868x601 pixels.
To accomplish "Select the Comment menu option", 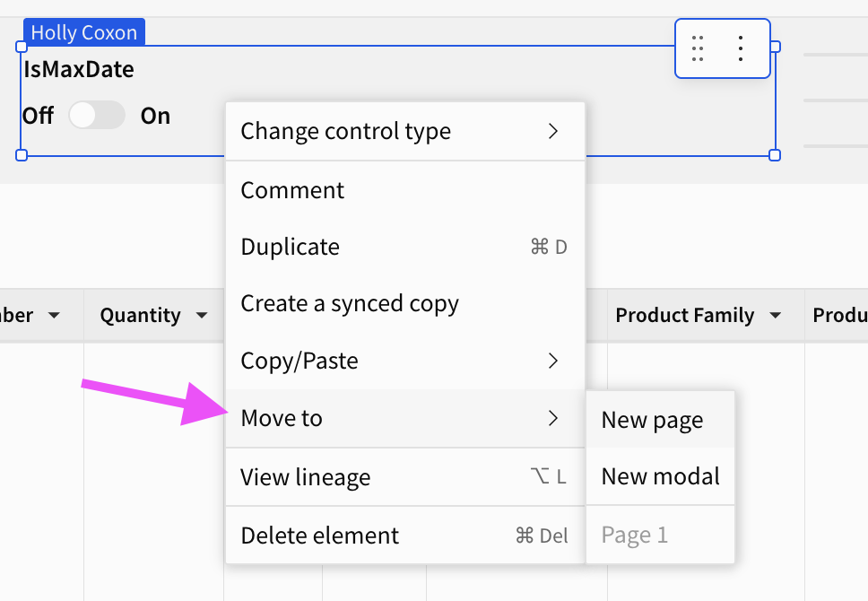I will (x=291, y=189).
